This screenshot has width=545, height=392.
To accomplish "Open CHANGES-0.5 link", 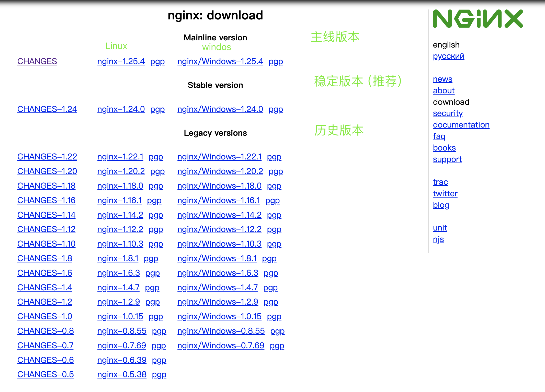I will coord(46,374).
